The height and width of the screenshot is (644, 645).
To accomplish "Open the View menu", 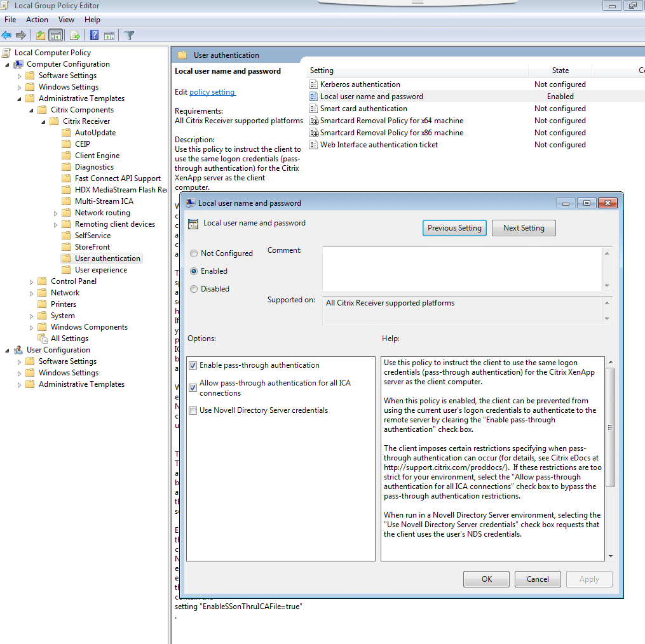I will pos(66,20).
